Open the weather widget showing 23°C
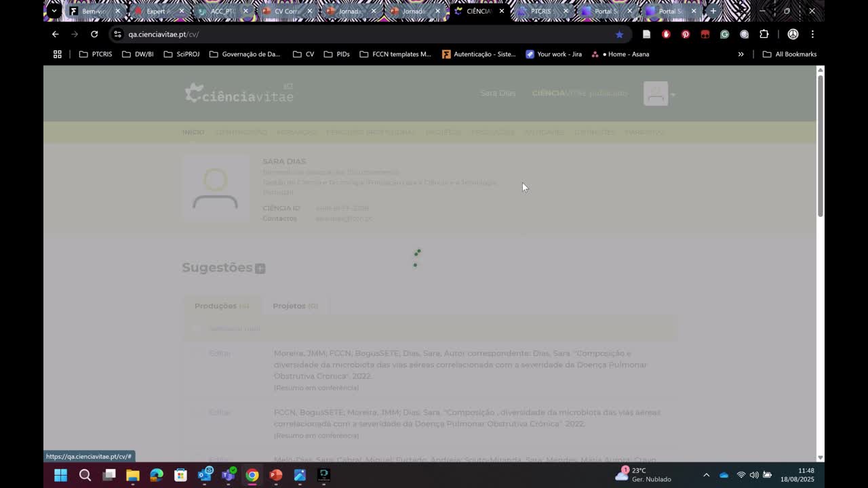The height and width of the screenshot is (488, 868). pos(643,474)
